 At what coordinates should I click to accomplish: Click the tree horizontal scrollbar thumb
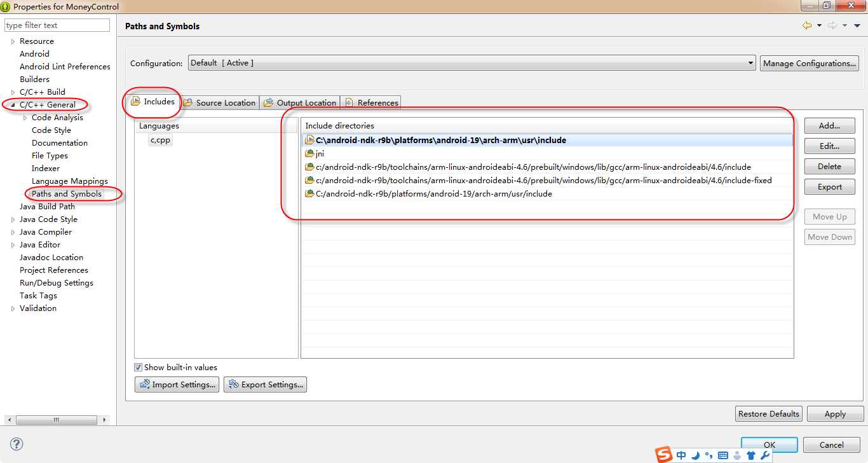[x=57, y=420]
